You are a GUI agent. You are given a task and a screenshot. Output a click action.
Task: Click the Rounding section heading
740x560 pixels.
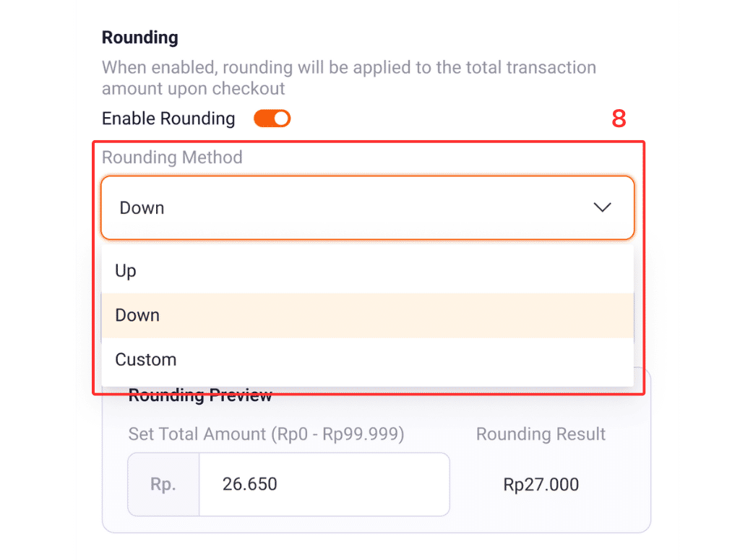(x=139, y=37)
